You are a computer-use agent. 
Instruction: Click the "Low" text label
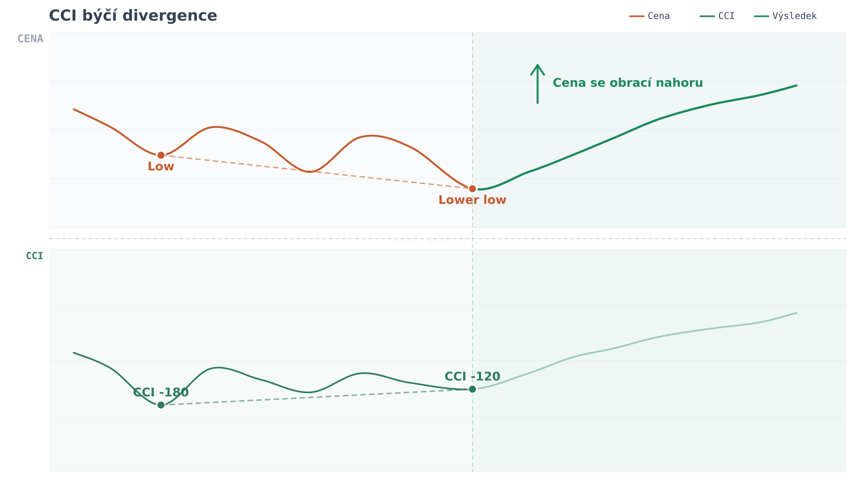[161, 167]
